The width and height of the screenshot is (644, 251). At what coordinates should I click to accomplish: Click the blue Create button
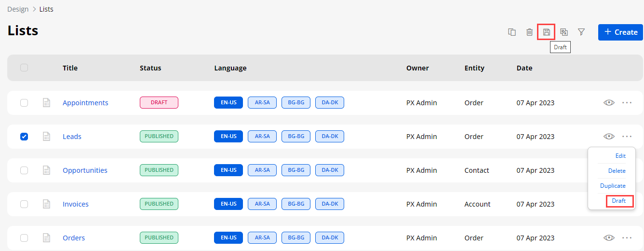(x=620, y=32)
